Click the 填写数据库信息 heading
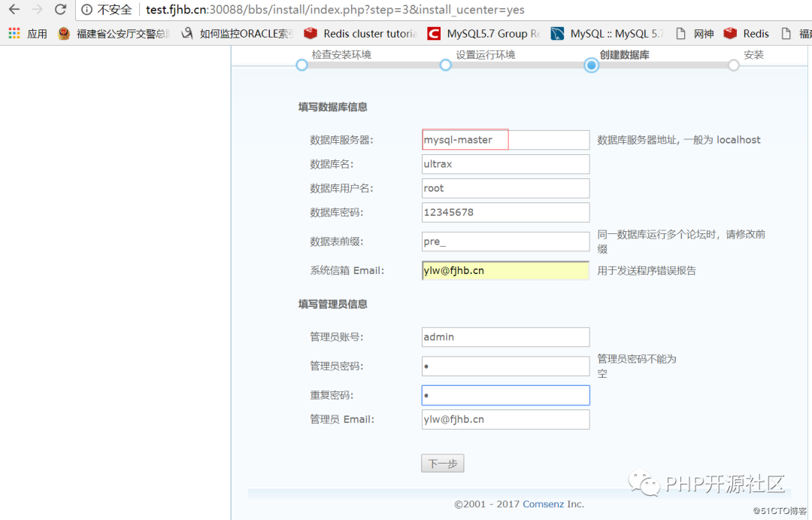This screenshot has height=520, width=812. (x=332, y=108)
